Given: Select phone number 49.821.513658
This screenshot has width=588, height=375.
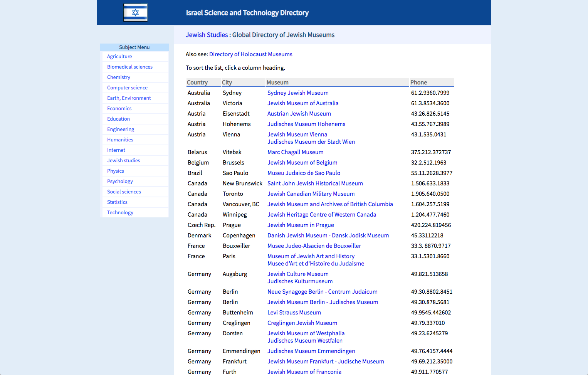Looking at the screenshot, I should click(x=429, y=274).
